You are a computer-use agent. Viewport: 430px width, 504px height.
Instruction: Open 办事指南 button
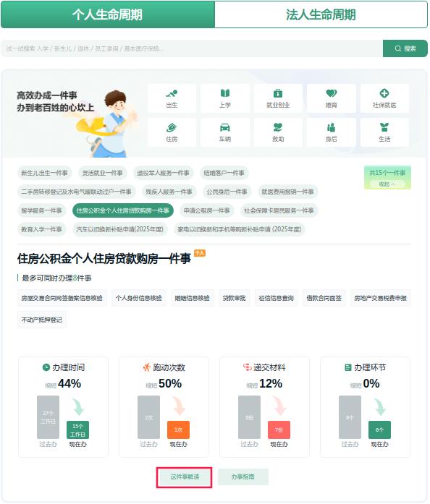pos(243,477)
